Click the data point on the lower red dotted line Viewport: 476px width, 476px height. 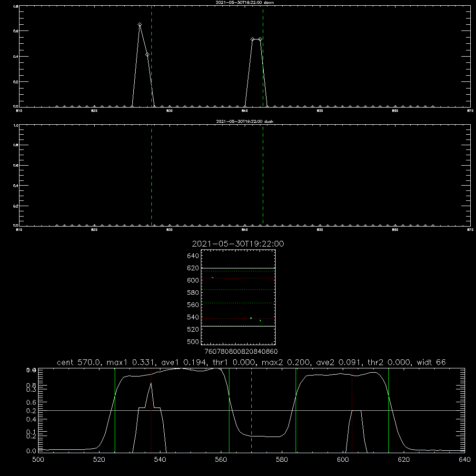[x=251, y=318]
